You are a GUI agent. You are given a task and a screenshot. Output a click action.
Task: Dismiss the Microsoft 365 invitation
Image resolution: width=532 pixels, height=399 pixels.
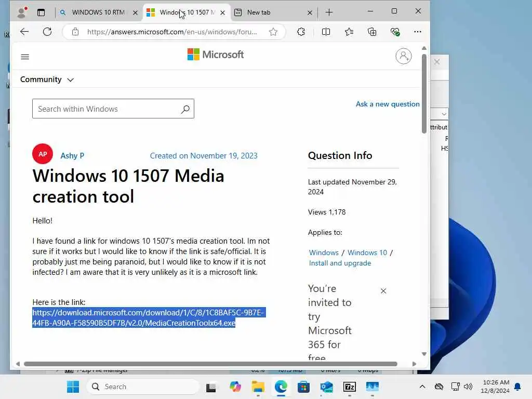point(383,291)
